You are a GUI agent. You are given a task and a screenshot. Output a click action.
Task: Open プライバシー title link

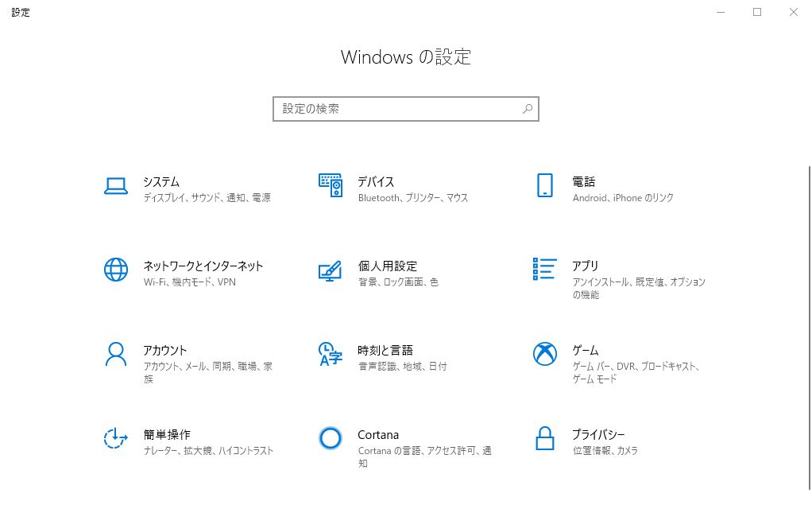(598, 434)
